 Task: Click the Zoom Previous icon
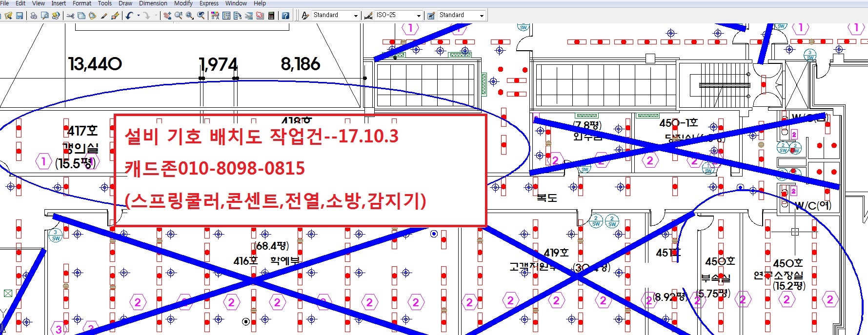tap(201, 16)
